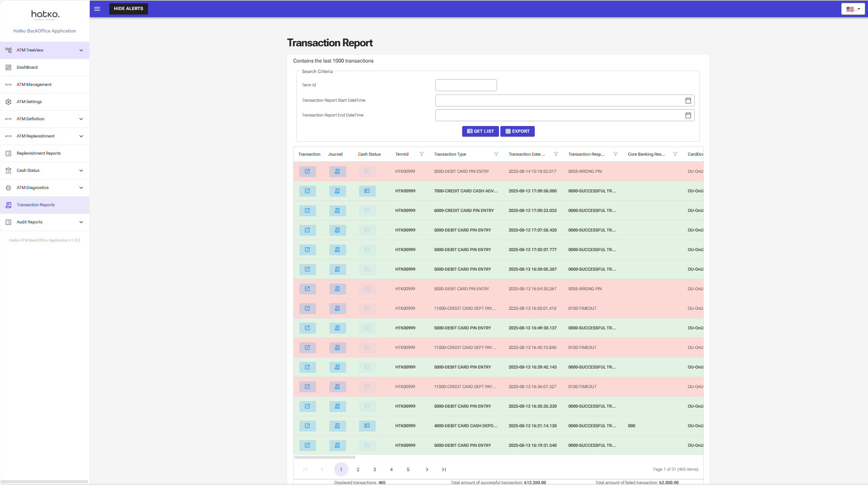Screen dimensions: 868x485
Task: Click the hamburger menu icon in top bar
Action: pos(97,9)
